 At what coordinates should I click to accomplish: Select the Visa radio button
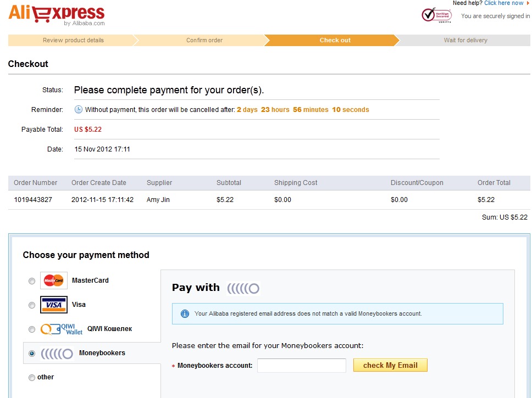tap(32, 305)
